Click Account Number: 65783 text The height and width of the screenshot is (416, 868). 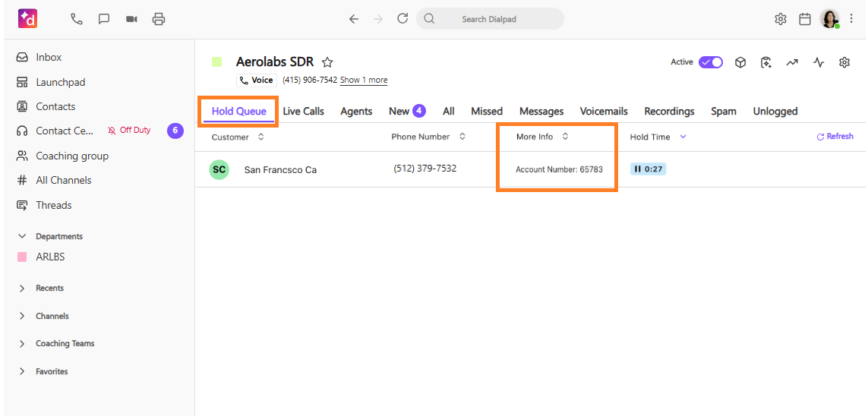click(x=559, y=170)
